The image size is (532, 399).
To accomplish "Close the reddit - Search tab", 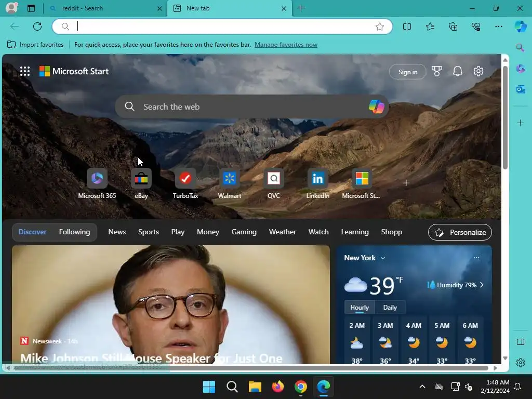I will [x=159, y=8].
